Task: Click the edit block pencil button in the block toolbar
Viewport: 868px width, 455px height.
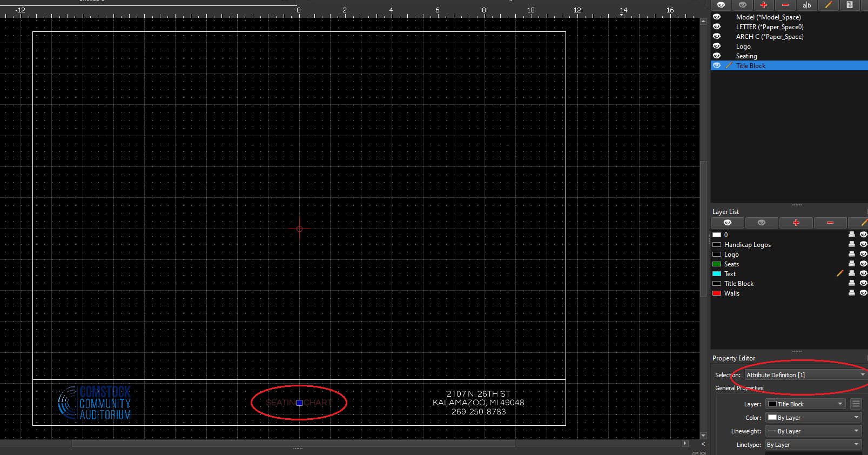Action: [x=829, y=5]
